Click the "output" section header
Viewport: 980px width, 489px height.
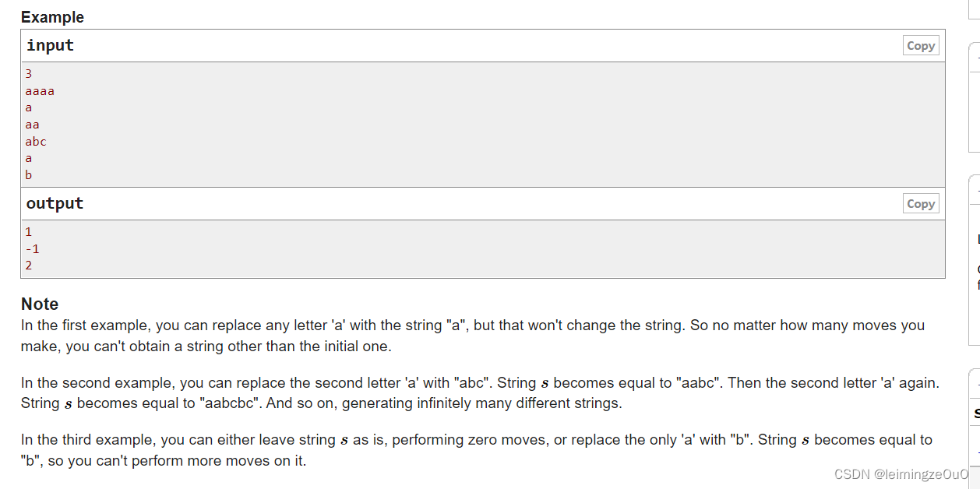click(55, 203)
